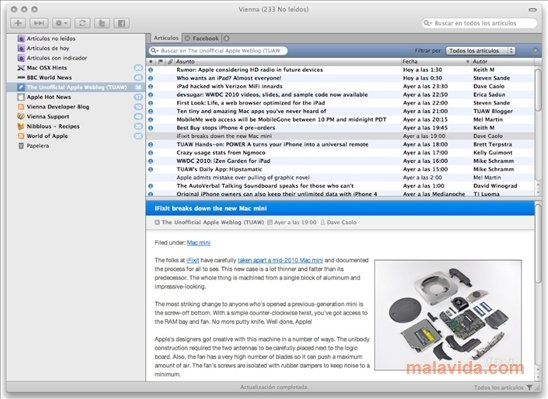Sort by the Autor column header
Screen dimensions: 548x399
[502, 62]
